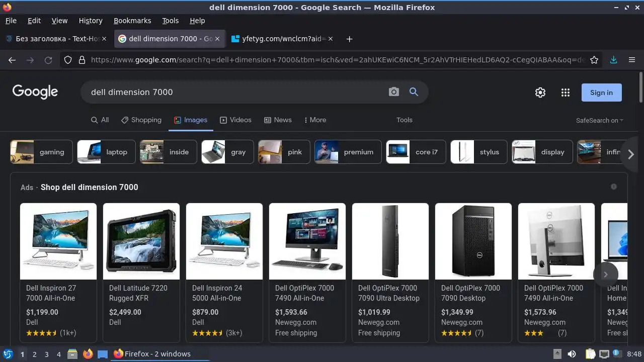The height and width of the screenshot is (362, 644).
Task: Select the stylus suggestion chip
Action: pyautogui.click(x=479, y=152)
